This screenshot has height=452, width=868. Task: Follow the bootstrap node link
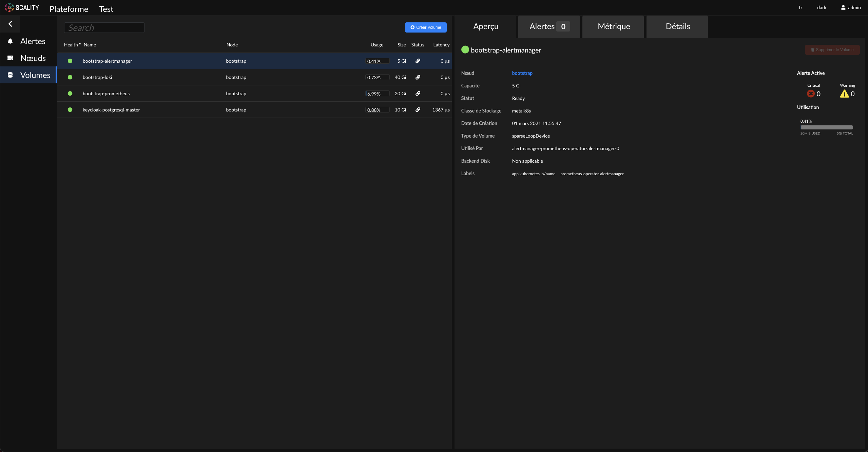pos(522,73)
